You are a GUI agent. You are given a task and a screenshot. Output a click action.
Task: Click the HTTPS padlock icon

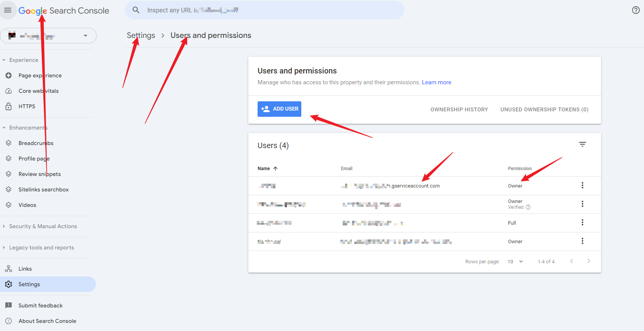tap(9, 106)
